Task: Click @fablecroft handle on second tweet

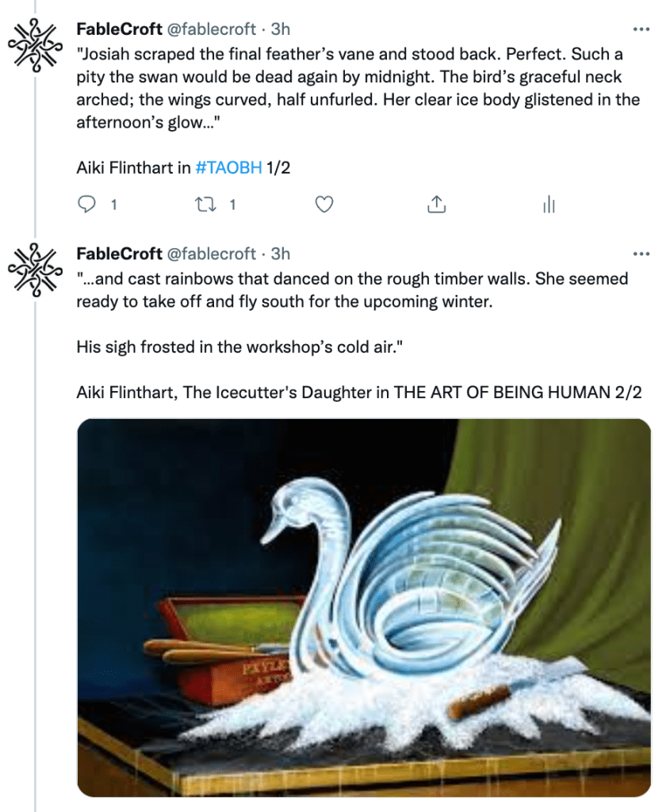Action: coord(213,254)
